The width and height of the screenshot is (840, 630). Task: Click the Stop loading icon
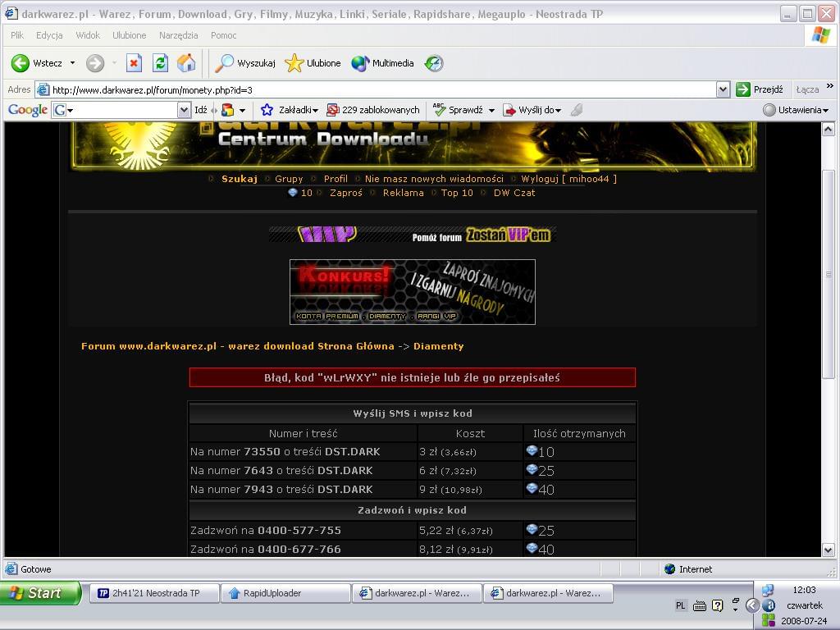pyautogui.click(x=134, y=63)
